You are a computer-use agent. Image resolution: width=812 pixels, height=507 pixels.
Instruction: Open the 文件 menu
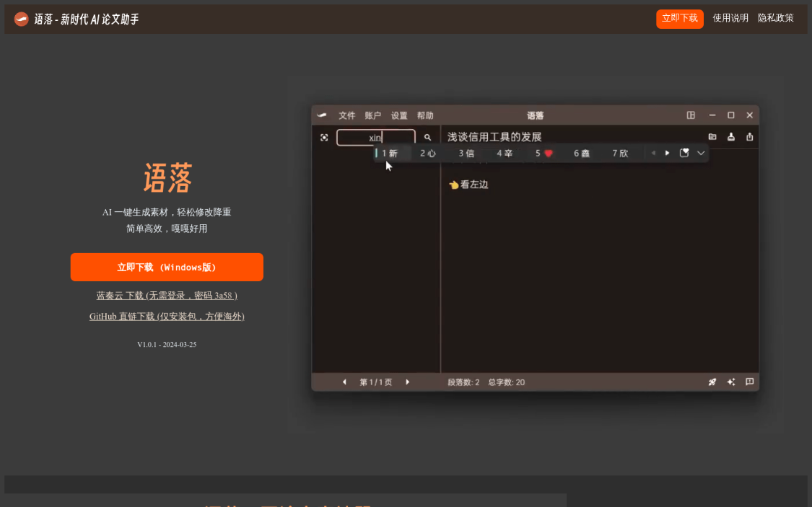point(347,115)
